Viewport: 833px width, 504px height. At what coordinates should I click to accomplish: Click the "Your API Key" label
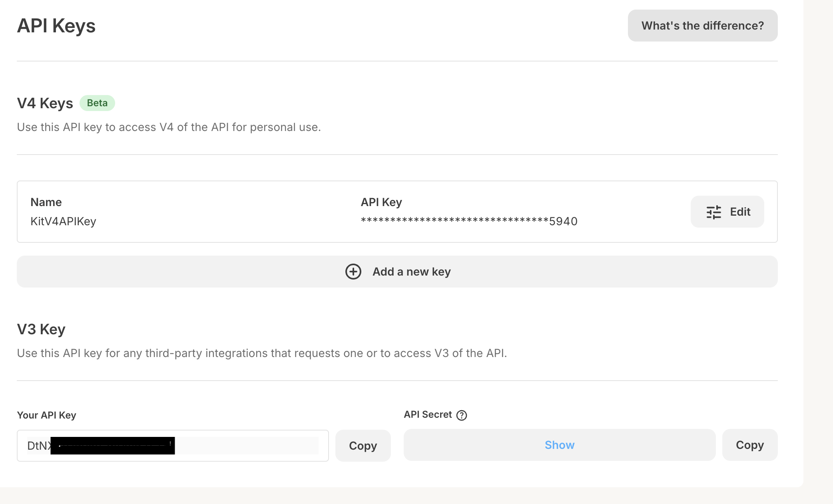[x=46, y=415]
